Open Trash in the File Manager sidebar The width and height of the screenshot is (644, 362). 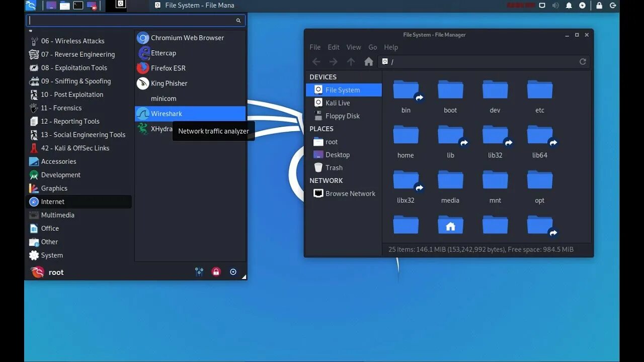click(344, 168)
